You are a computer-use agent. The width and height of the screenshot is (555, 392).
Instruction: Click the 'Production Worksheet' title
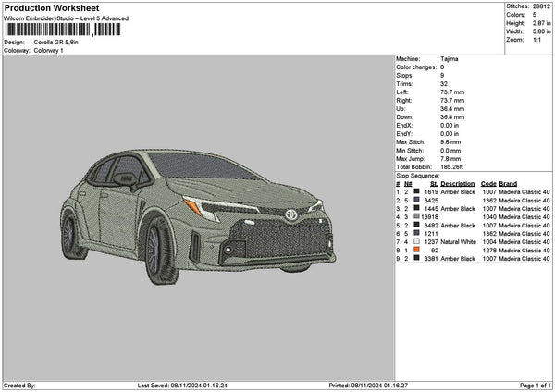click(x=52, y=7)
